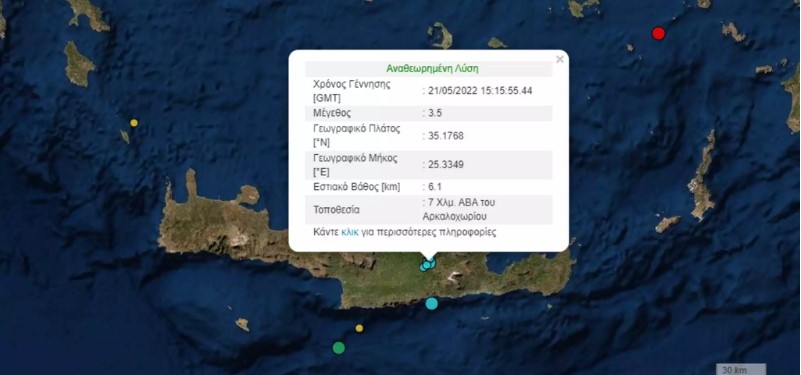Select the yellow earthquake marker near Antikythera
The height and width of the screenshot is (375, 801).
[134, 123]
